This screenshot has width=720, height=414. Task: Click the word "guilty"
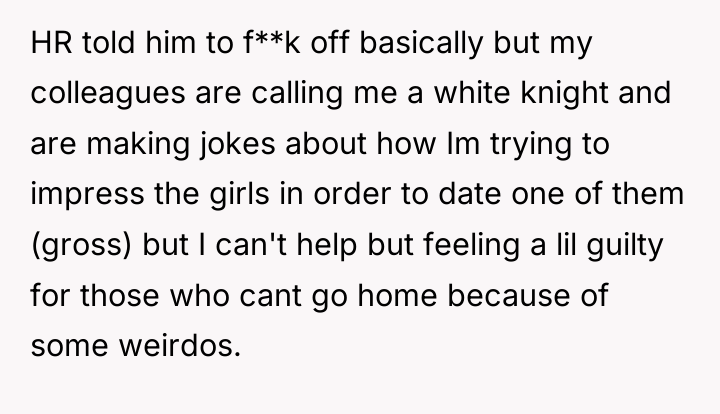coord(625,247)
